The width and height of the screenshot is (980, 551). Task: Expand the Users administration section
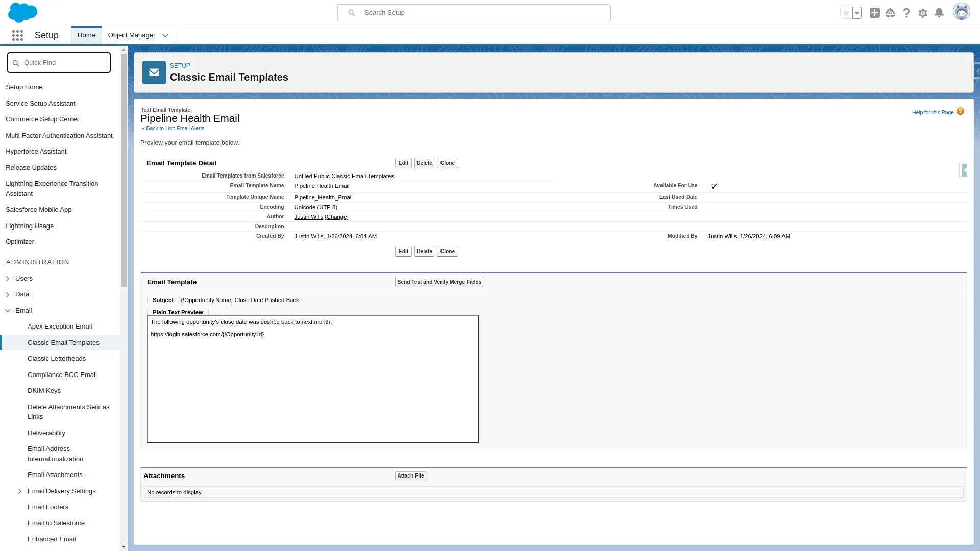(8, 278)
